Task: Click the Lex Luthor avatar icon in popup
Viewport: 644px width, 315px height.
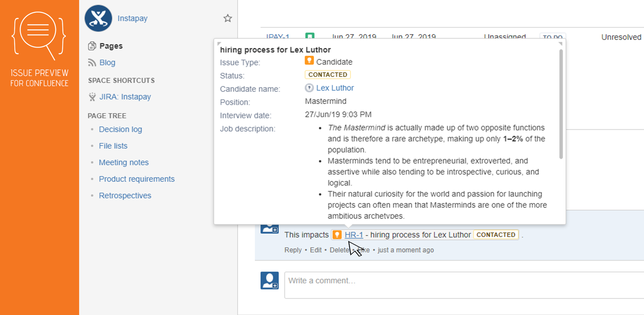Action: pyautogui.click(x=309, y=88)
